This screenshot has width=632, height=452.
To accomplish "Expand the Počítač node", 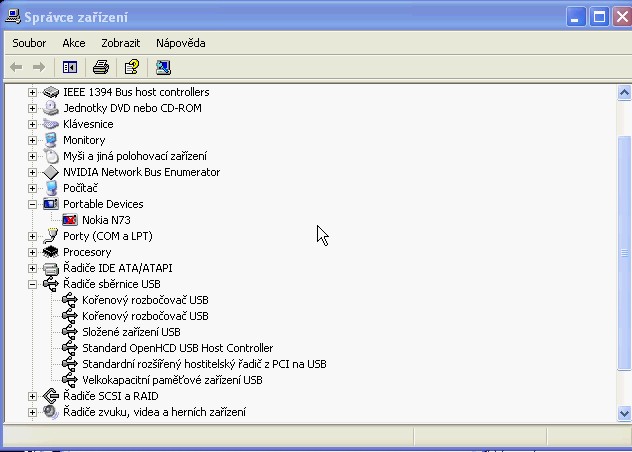I will [32, 188].
